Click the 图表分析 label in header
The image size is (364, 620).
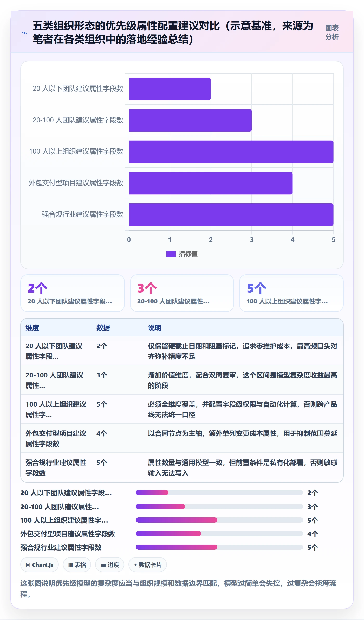[x=332, y=33]
